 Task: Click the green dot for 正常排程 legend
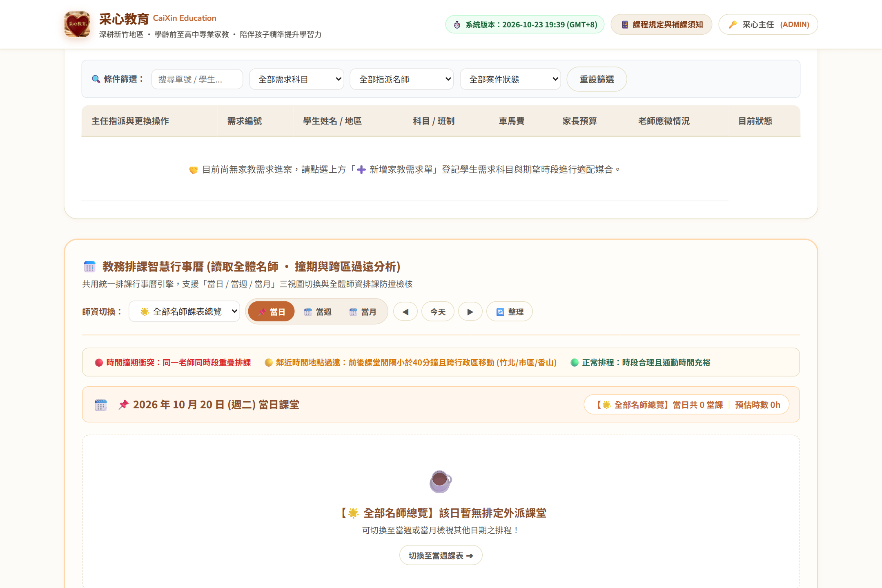pyautogui.click(x=575, y=363)
